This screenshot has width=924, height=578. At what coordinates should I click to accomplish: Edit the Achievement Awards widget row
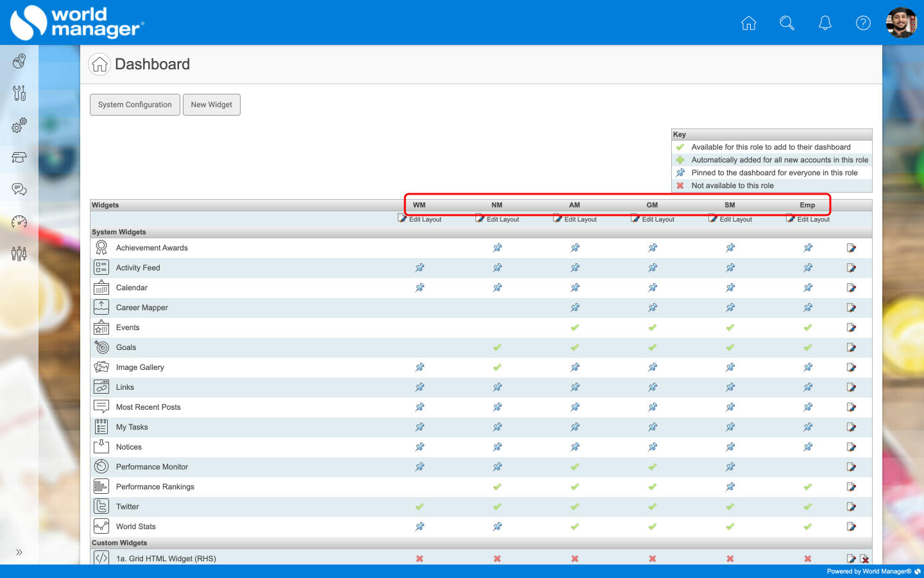tap(851, 248)
